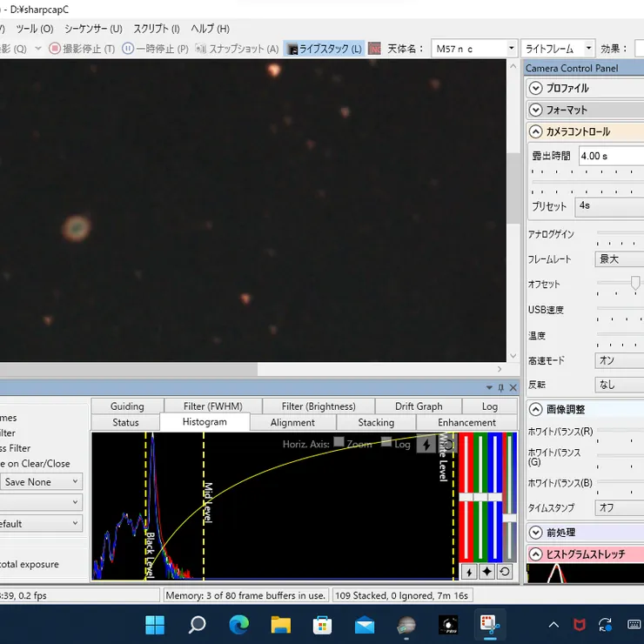
Task: Pin the live stack panel with pushpin icon
Action: click(x=500, y=387)
